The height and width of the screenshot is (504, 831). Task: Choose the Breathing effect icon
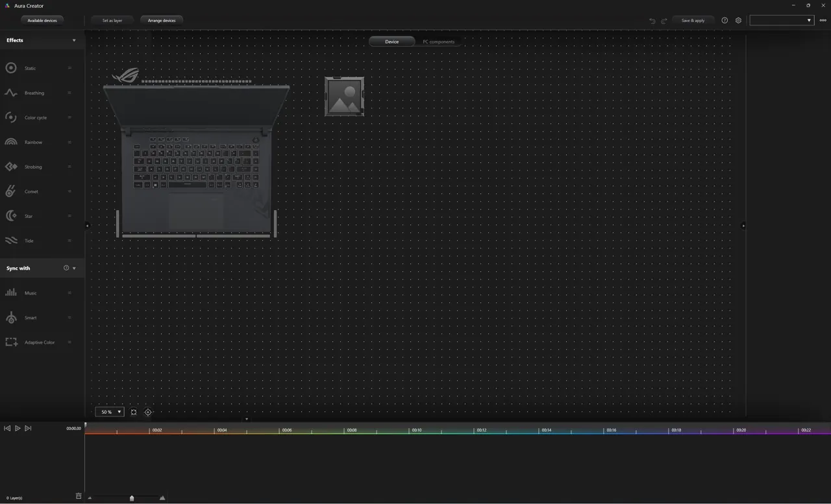click(x=11, y=93)
